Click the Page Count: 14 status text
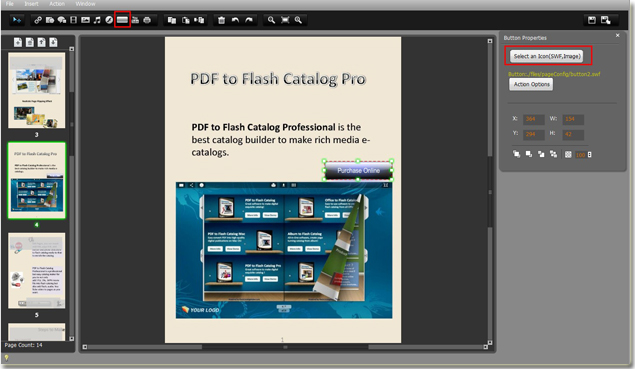The height and width of the screenshot is (369, 635). [23, 345]
